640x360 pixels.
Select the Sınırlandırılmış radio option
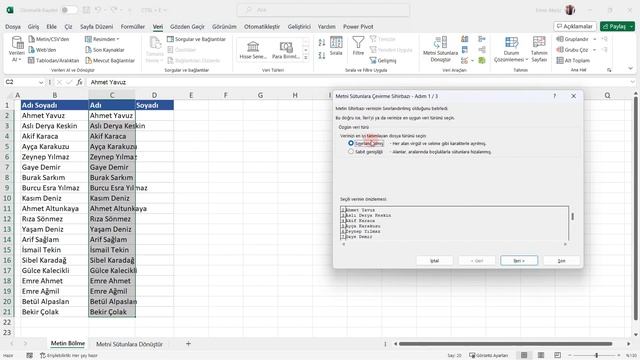pyautogui.click(x=351, y=143)
